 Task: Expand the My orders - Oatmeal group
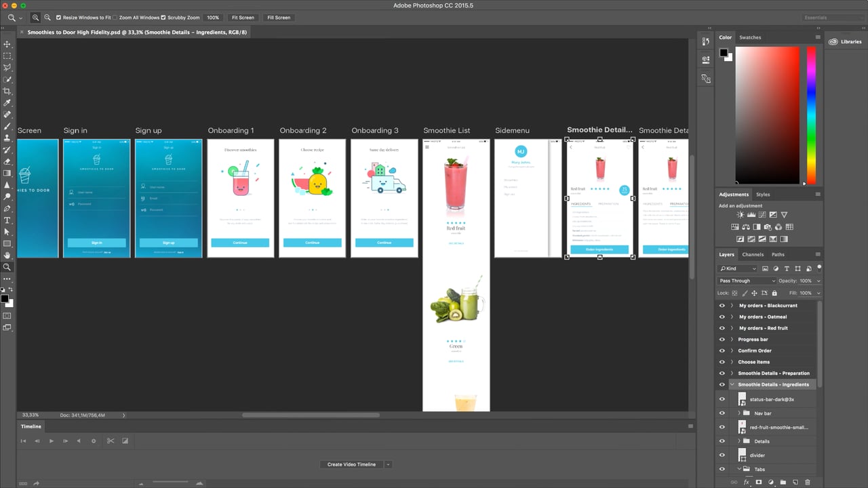(732, 317)
